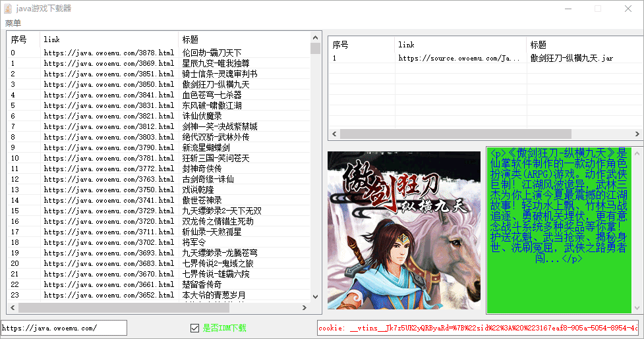This screenshot has height=339, width=644.
Task: Click the left list's vertical scrollbar thumb
Action: click(316, 48)
